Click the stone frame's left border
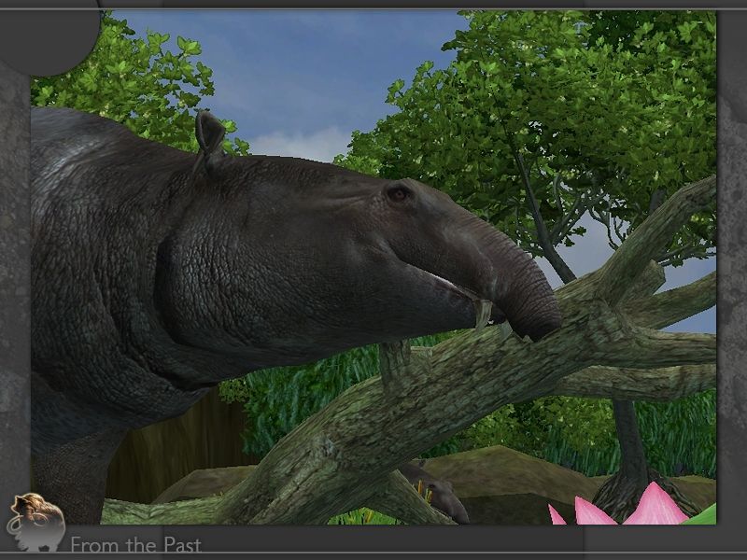Screen dimensions: 747x560 14,280
